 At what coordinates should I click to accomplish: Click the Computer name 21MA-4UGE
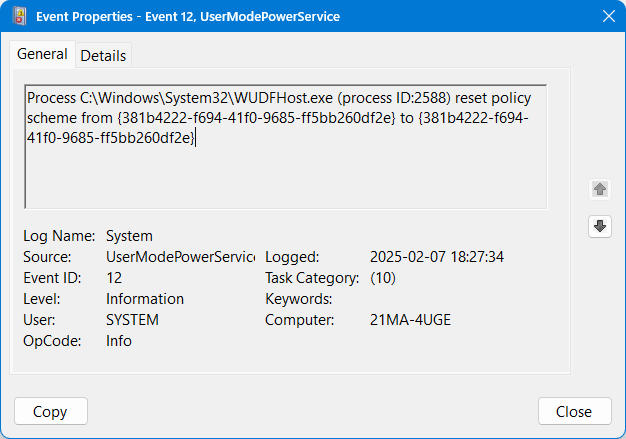point(410,320)
